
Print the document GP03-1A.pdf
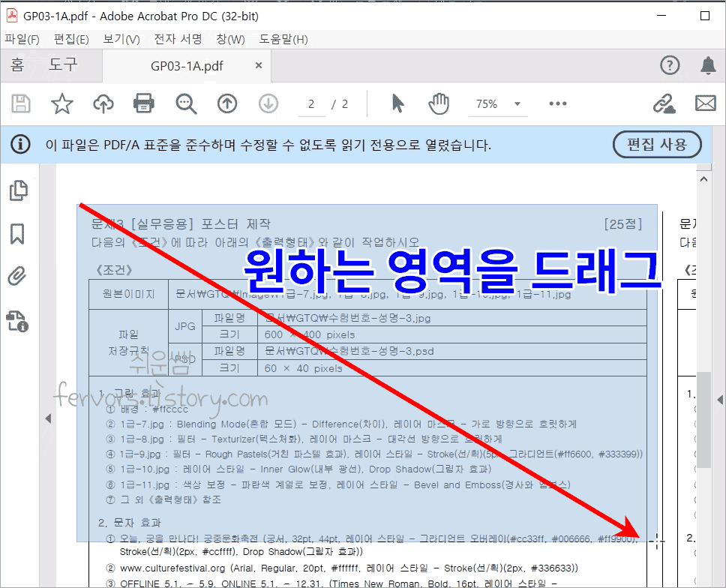[145, 103]
